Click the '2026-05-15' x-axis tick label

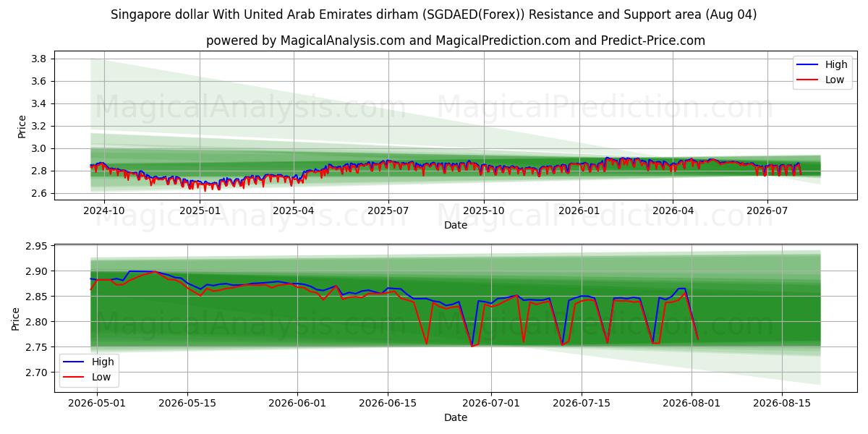[187, 403]
